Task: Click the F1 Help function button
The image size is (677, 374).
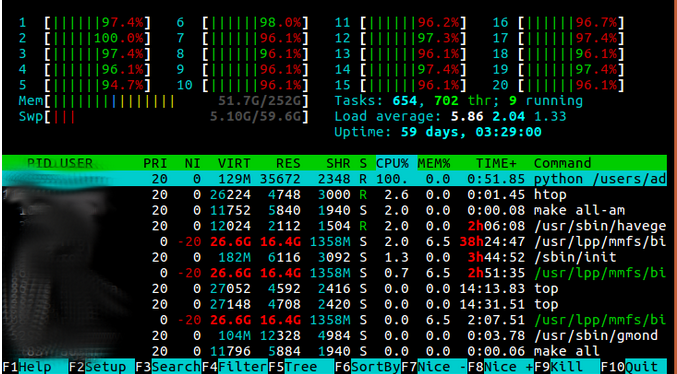Action: pyautogui.click(x=35, y=367)
